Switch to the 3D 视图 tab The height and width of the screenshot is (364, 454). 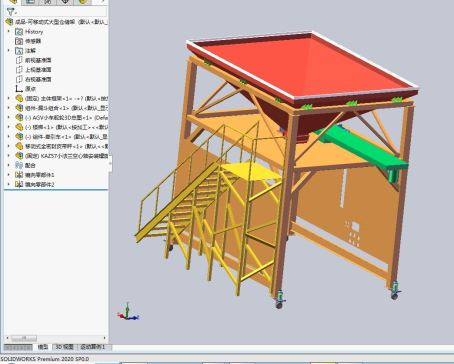(x=64, y=347)
